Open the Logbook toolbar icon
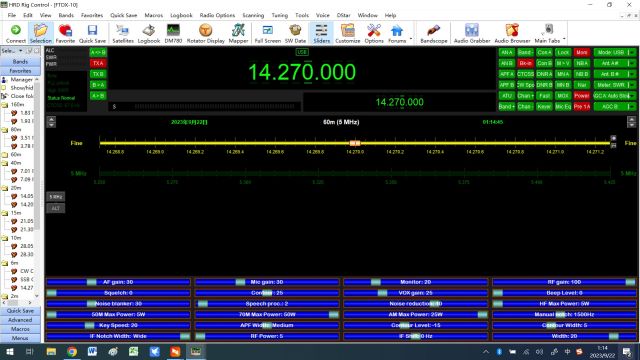This screenshot has width=640, height=360. 149,33
